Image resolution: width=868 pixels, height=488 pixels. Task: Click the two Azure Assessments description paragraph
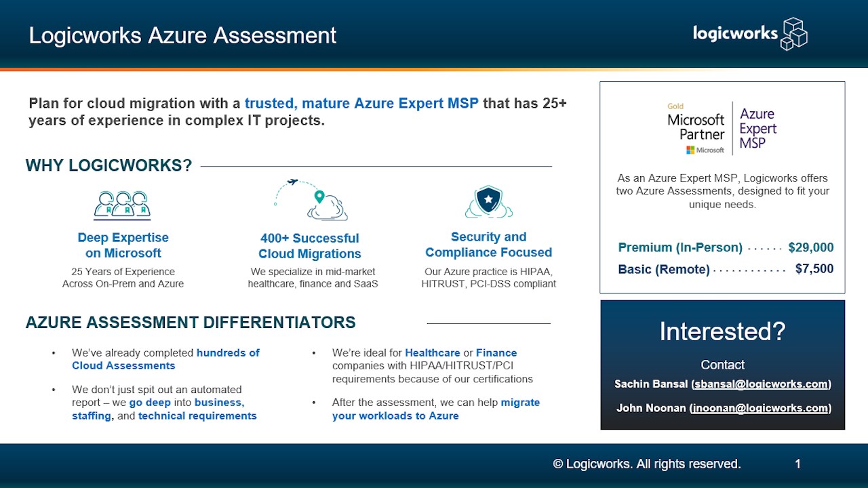[722, 191]
